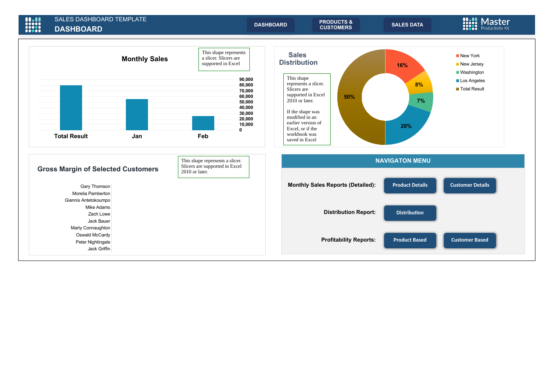Select the slicer placeholder beside Sales Distribution donut
This screenshot has height=392, width=554.
pos(307,109)
